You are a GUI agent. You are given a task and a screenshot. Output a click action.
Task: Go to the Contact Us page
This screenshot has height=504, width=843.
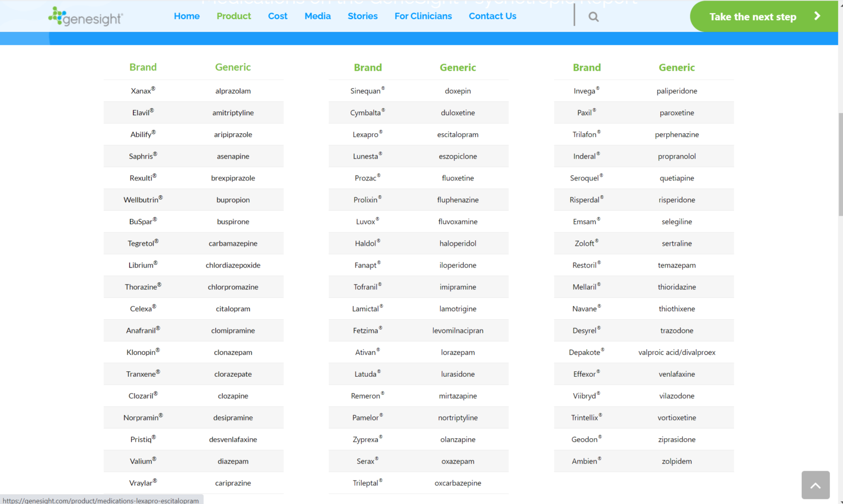tap(492, 16)
